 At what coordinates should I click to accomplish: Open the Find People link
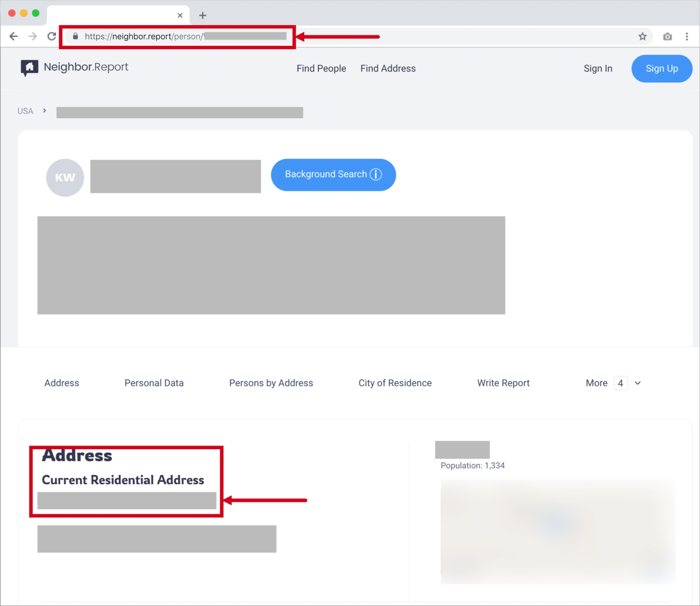321,68
